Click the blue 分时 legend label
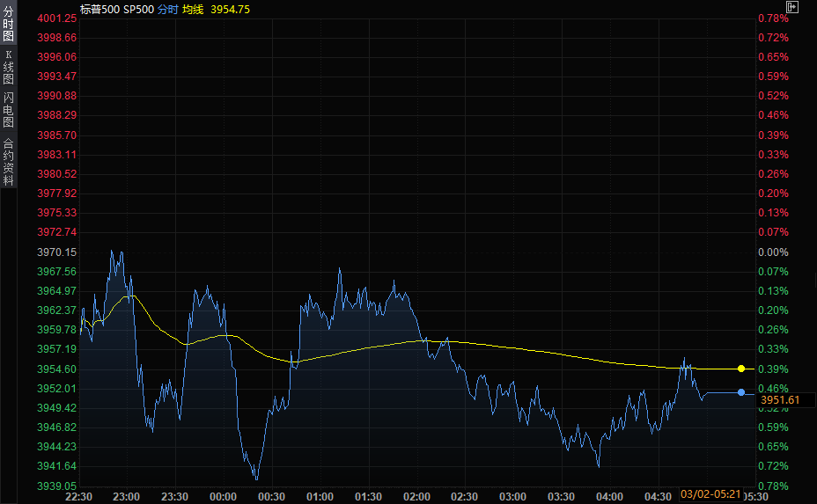The width and height of the screenshot is (817, 504). pos(168,8)
